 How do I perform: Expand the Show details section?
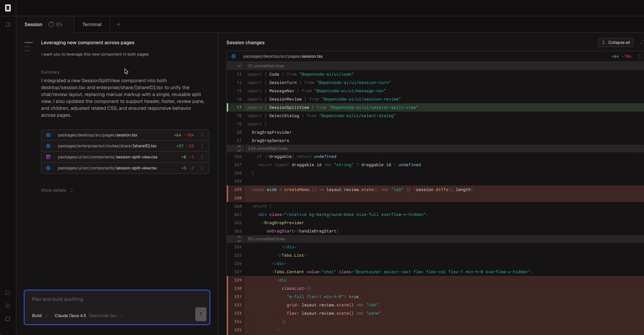56,190
